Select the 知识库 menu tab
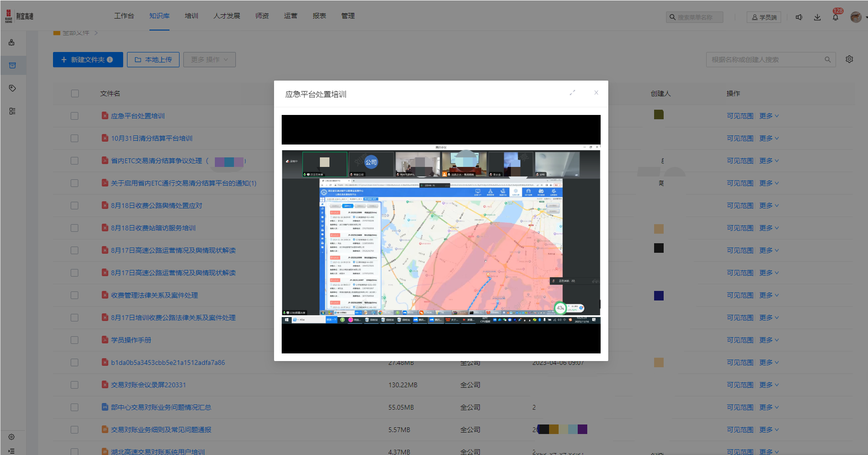 (x=159, y=16)
